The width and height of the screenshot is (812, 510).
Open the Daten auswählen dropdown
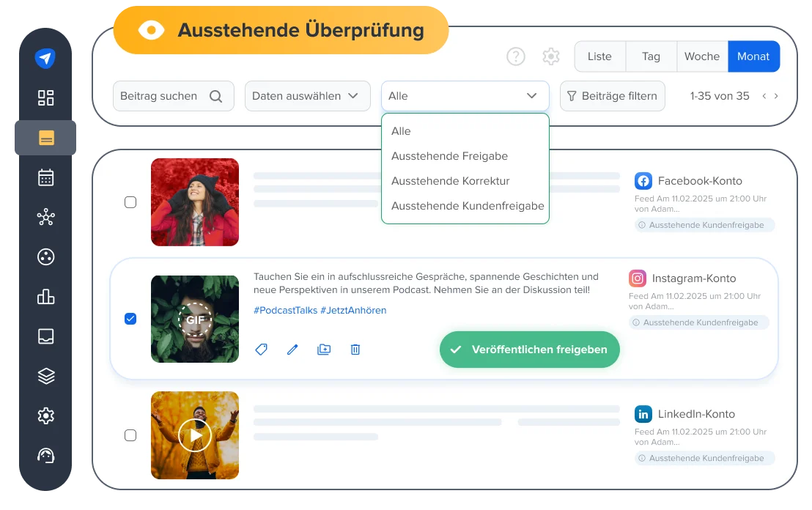(x=307, y=95)
